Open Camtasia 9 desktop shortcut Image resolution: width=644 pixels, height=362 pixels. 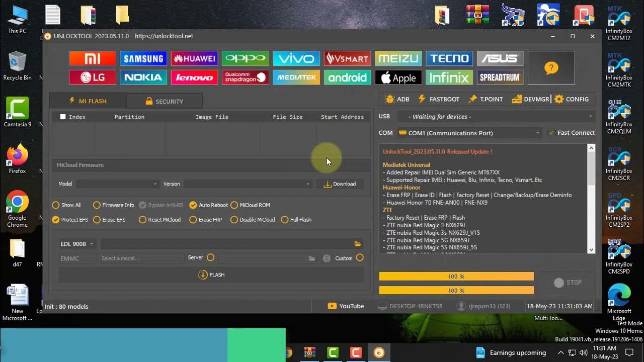point(17,112)
